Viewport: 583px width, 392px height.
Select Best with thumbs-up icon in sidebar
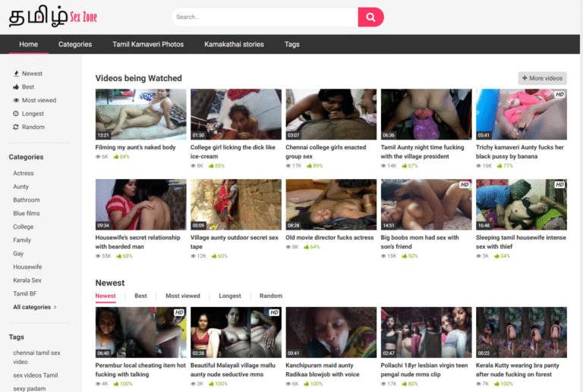coord(28,87)
